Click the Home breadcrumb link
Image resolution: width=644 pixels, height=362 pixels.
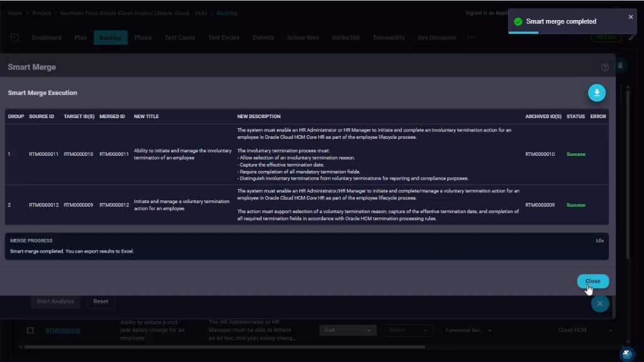[15, 13]
